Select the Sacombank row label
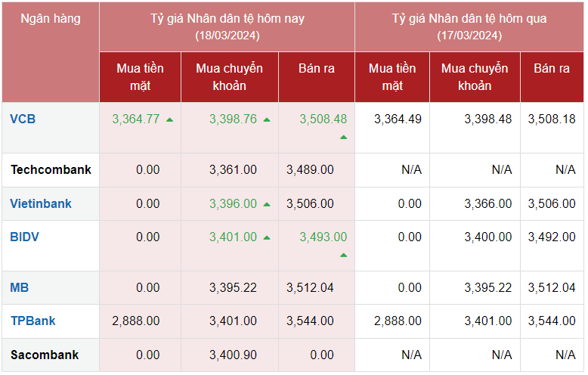The width and height of the screenshot is (588, 375). tap(45, 355)
